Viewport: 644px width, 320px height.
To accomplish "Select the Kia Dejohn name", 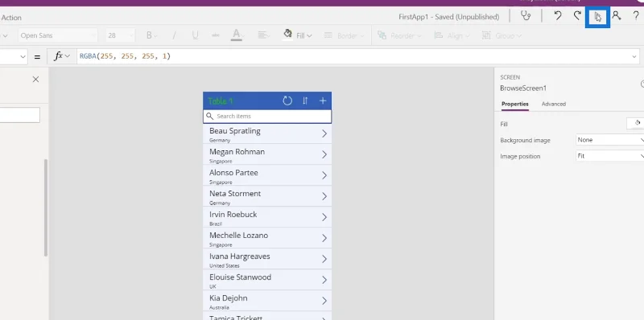I will coord(229,298).
